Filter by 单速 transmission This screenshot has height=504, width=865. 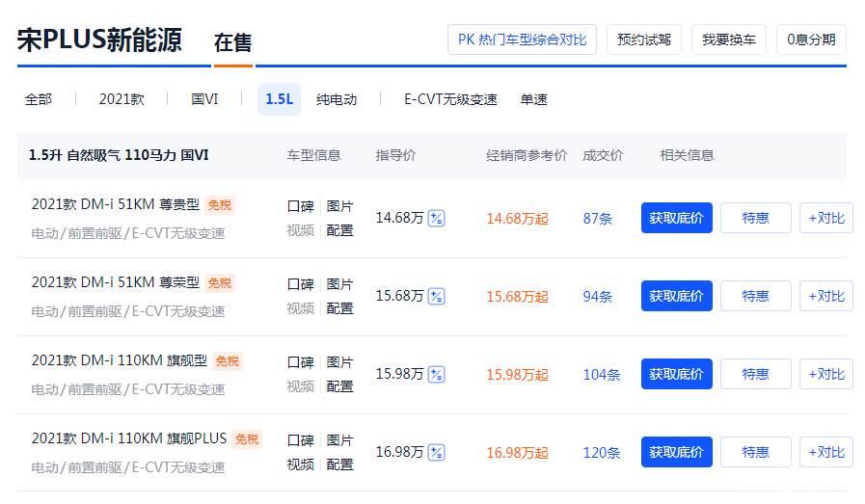pyautogui.click(x=533, y=100)
